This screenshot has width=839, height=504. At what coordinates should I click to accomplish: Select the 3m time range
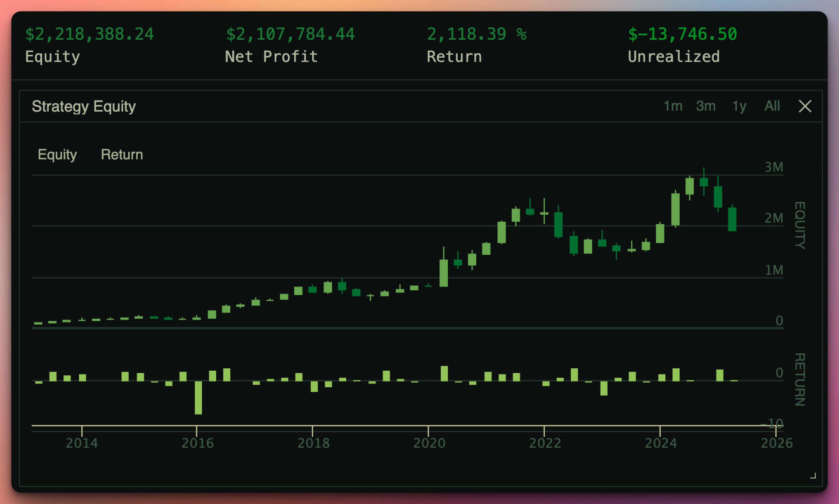(x=706, y=106)
